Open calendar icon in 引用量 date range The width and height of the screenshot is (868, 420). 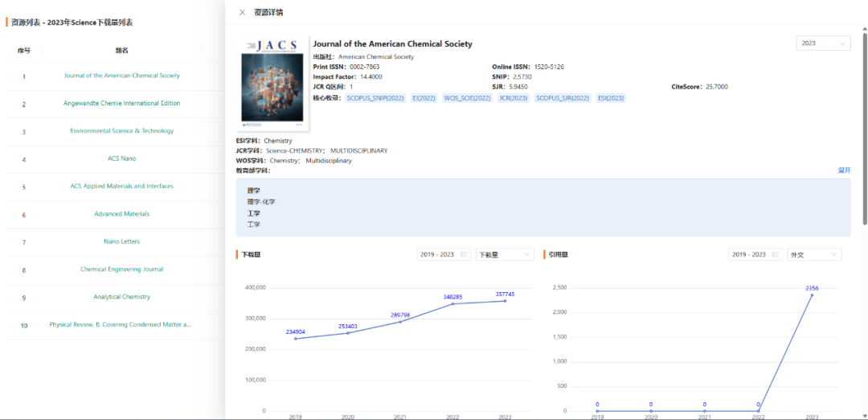776,255
